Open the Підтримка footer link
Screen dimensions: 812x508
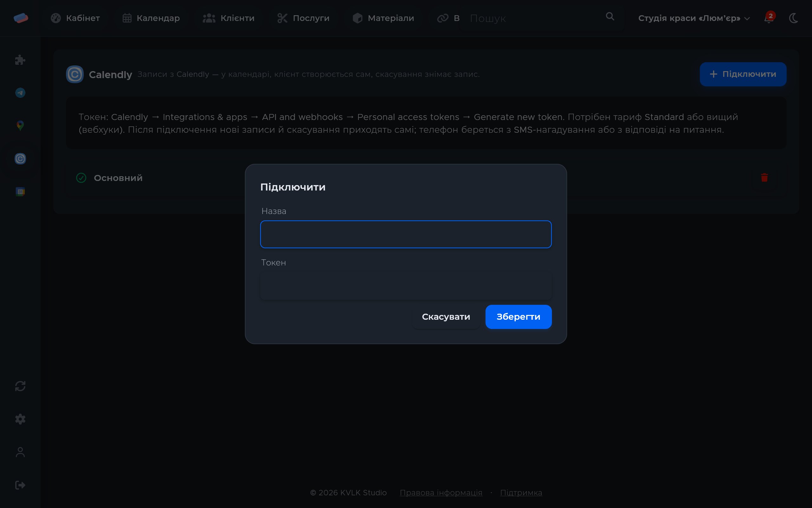[x=521, y=492]
